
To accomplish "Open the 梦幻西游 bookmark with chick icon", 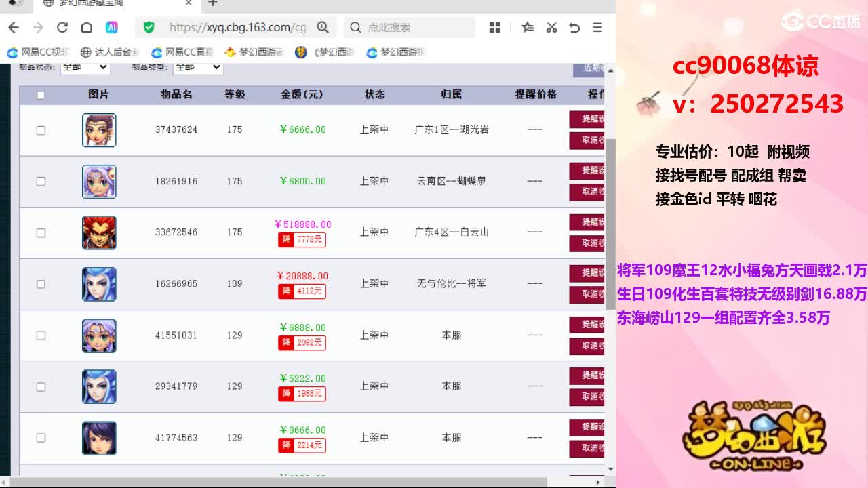I will point(254,52).
